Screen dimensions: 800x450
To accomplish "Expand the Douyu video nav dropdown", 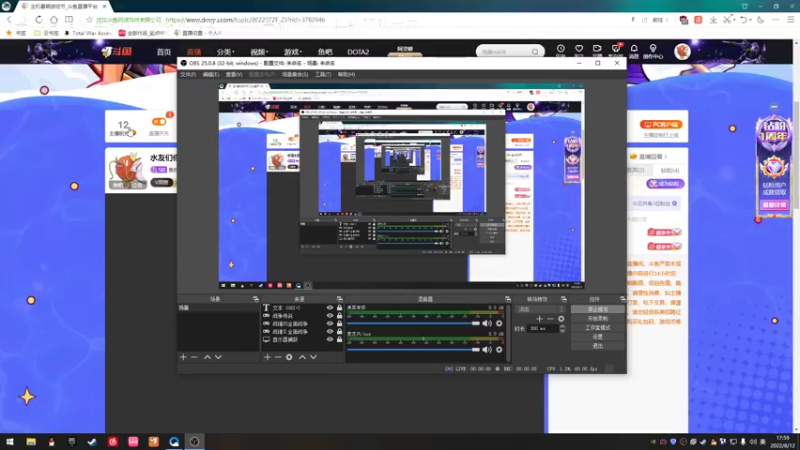I will pyautogui.click(x=259, y=52).
